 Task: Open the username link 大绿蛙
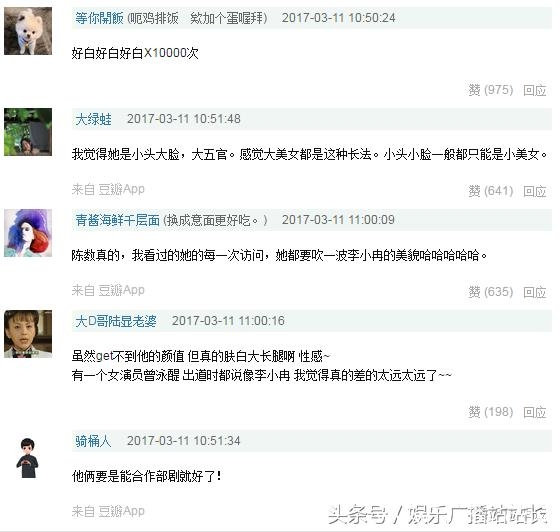tap(93, 119)
